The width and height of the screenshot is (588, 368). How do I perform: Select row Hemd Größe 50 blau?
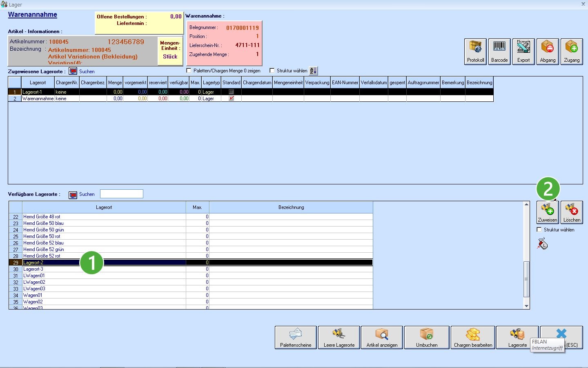[191, 223]
